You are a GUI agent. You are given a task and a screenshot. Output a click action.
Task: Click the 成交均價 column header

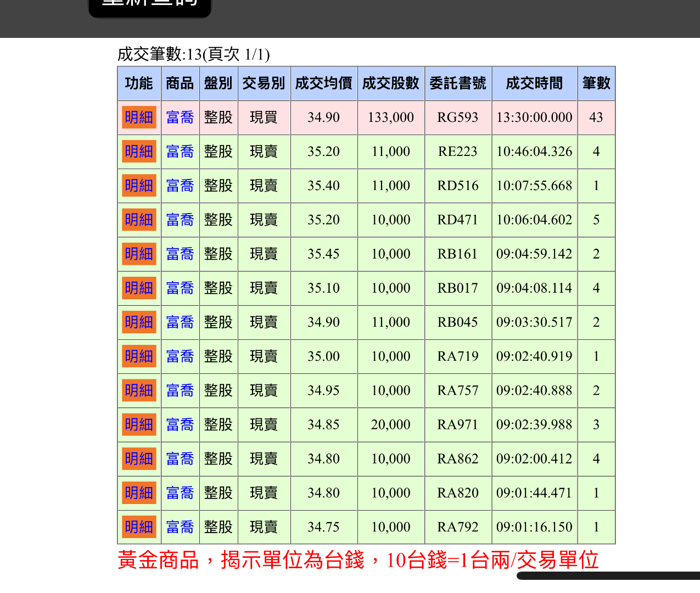click(324, 83)
